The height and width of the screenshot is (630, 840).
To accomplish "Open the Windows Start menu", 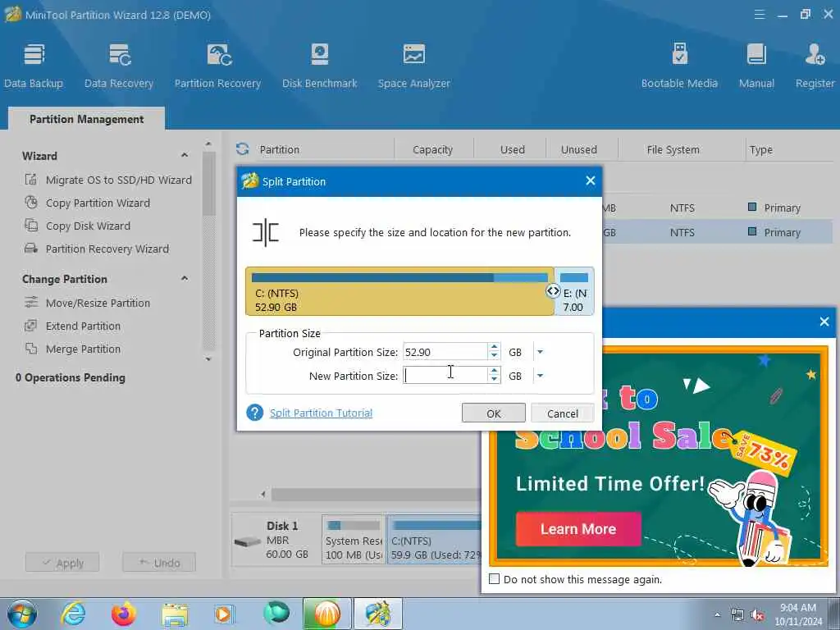I will pyautogui.click(x=22, y=614).
